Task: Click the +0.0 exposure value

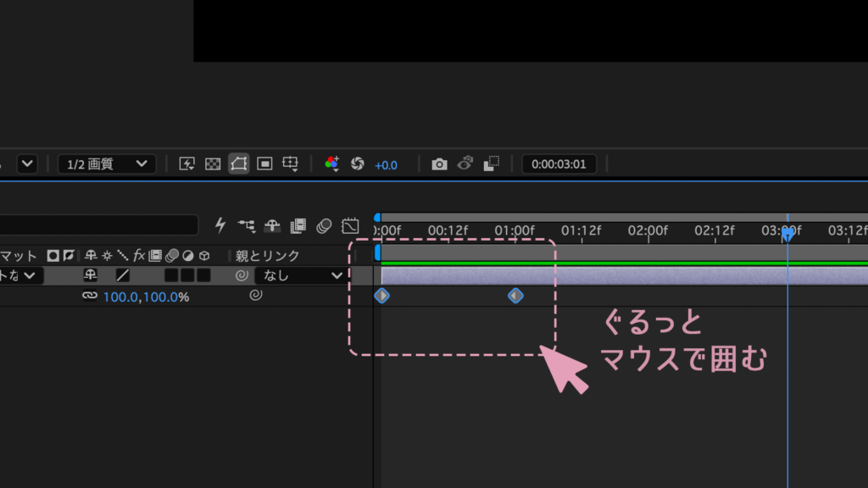Action: 386,165
